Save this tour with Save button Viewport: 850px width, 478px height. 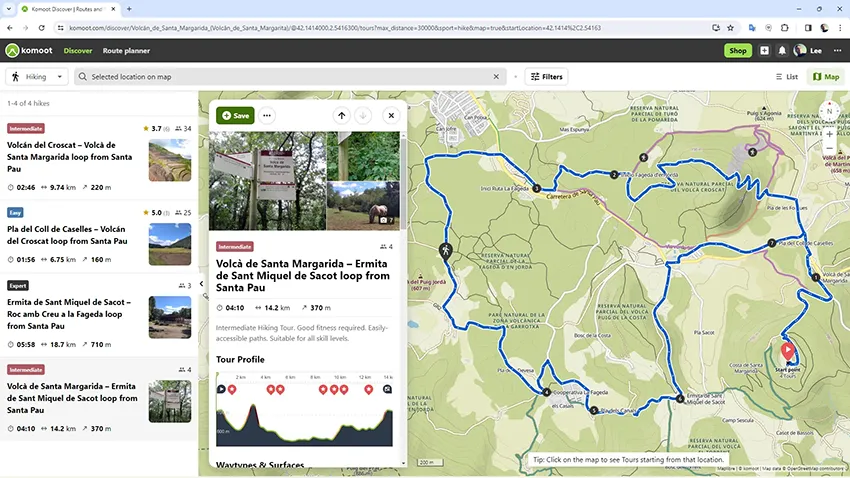point(235,115)
